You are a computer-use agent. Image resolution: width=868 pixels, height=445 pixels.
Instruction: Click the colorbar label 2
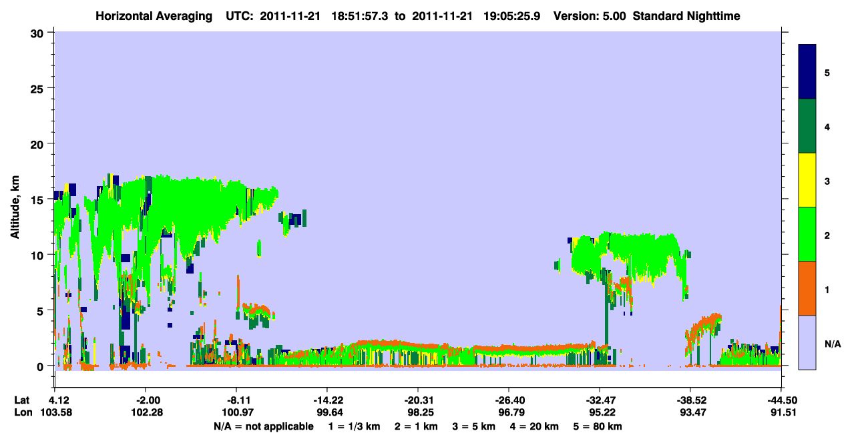pos(827,234)
